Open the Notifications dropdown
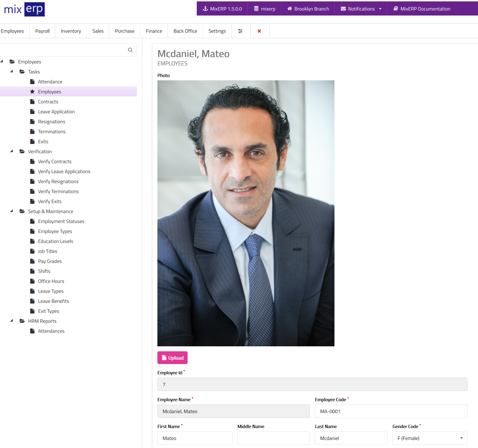This screenshot has height=448, width=478. [x=361, y=9]
